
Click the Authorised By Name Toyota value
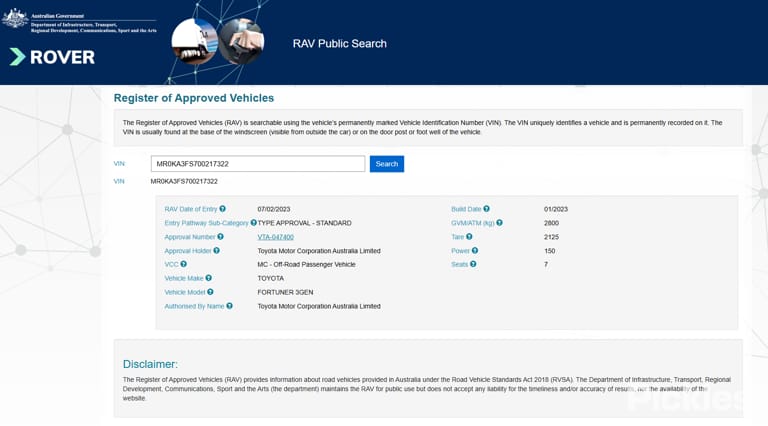[319, 306]
